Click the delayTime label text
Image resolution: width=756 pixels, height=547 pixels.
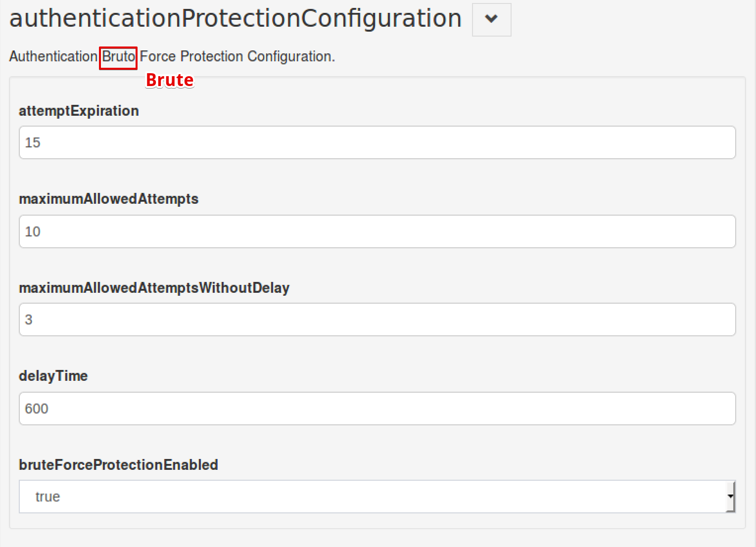[x=53, y=376]
